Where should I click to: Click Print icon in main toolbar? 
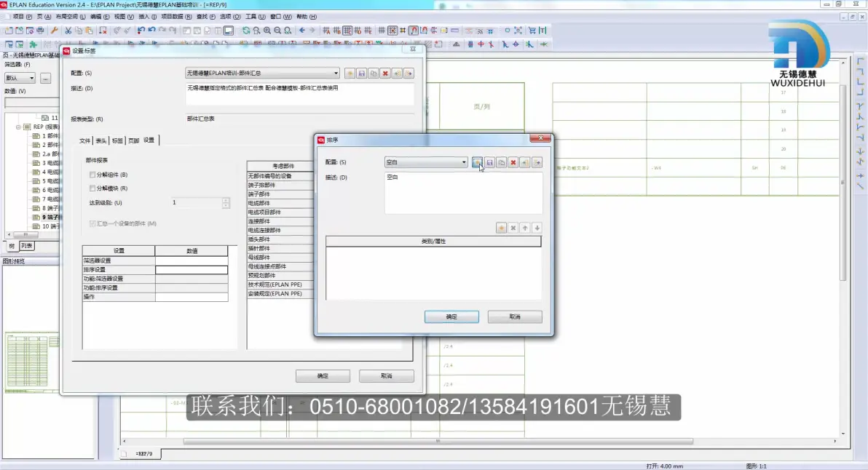[40, 31]
